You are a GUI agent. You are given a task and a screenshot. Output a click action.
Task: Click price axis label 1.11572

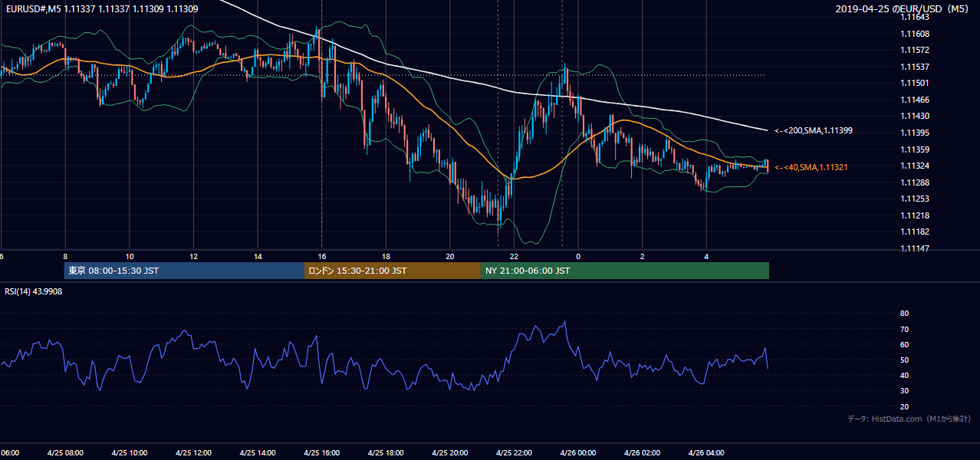[915, 51]
